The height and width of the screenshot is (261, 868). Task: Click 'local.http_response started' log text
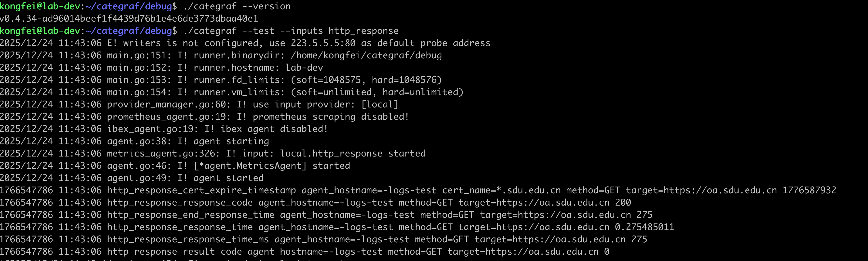pos(352,154)
